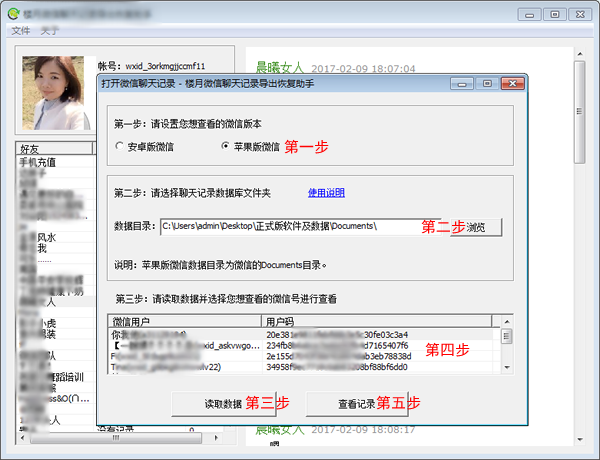
Task: Click the chat pane vertical scrollbar thumb
Action: point(580,112)
